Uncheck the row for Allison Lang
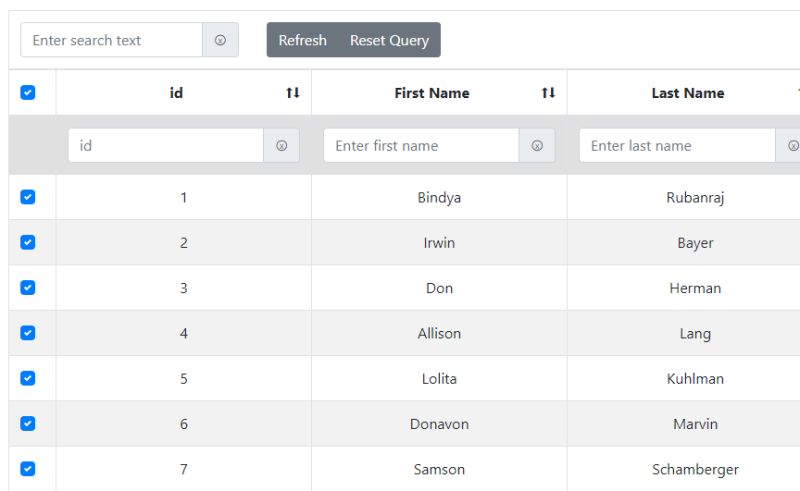The width and height of the screenshot is (800, 491). pyautogui.click(x=28, y=333)
